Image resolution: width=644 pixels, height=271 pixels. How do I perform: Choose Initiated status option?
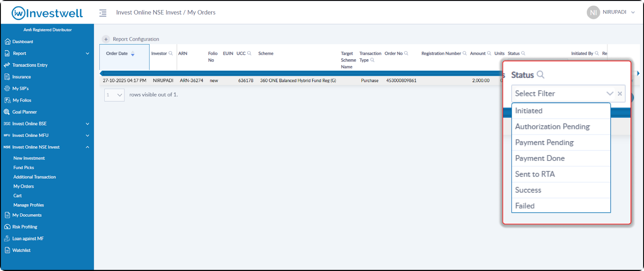pyautogui.click(x=561, y=111)
